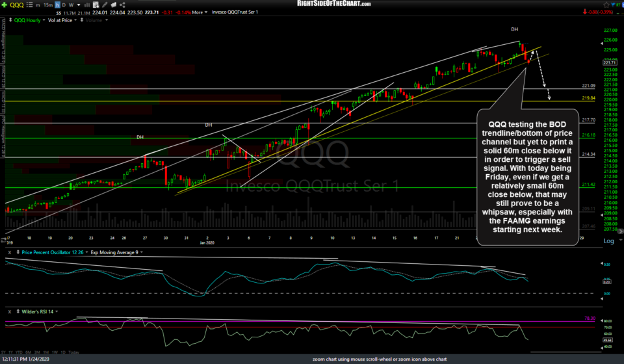This screenshot has height=364, width=624.
Task: Click the QQQ ticker symbol field
Action: 17,5
